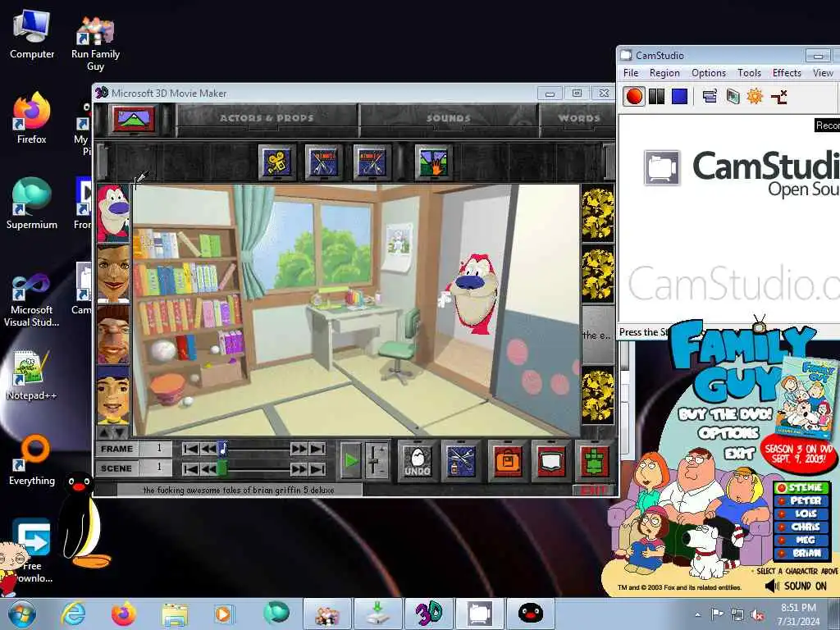Click the Undo egg button
This screenshot has width=840, height=630.
point(418,461)
